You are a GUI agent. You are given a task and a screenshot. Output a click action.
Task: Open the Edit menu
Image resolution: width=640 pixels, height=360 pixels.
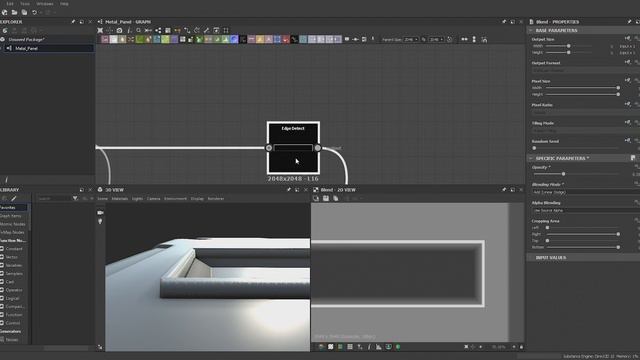[10, 4]
